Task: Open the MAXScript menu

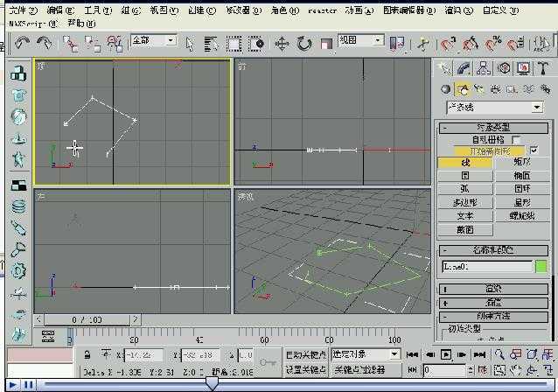Action: (x=32, y=24)
